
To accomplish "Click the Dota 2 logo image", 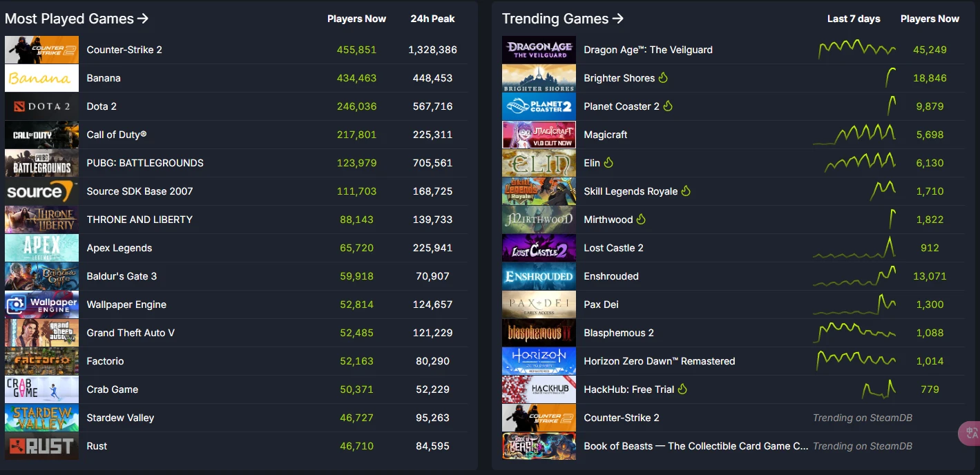I will click(x=41, y=106).
